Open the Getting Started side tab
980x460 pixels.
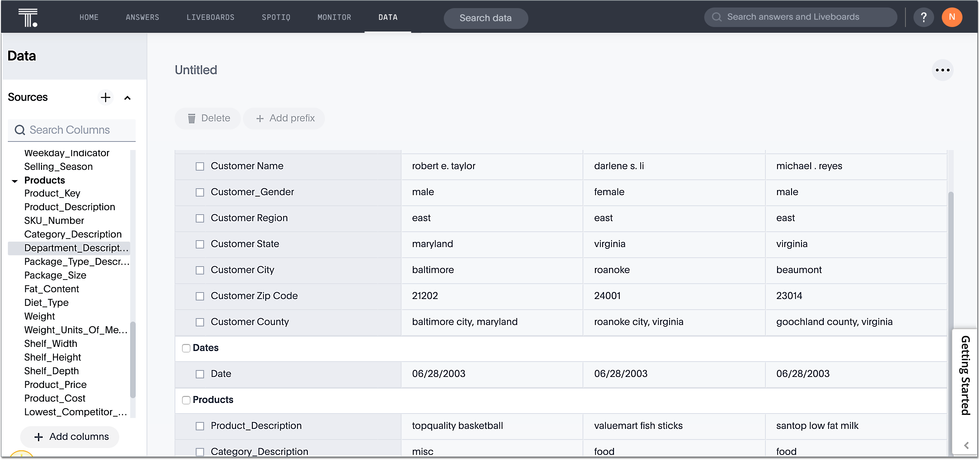[965, 375]
